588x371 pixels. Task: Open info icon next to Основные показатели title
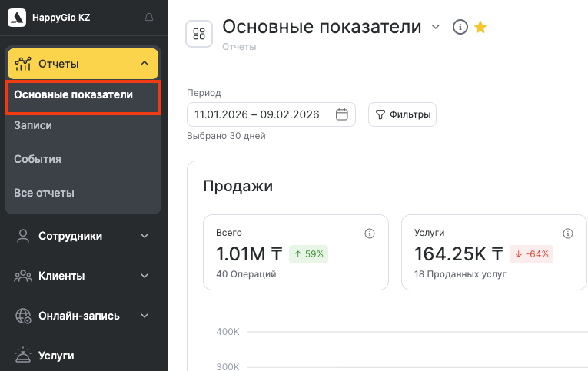(x=460, y=28)
